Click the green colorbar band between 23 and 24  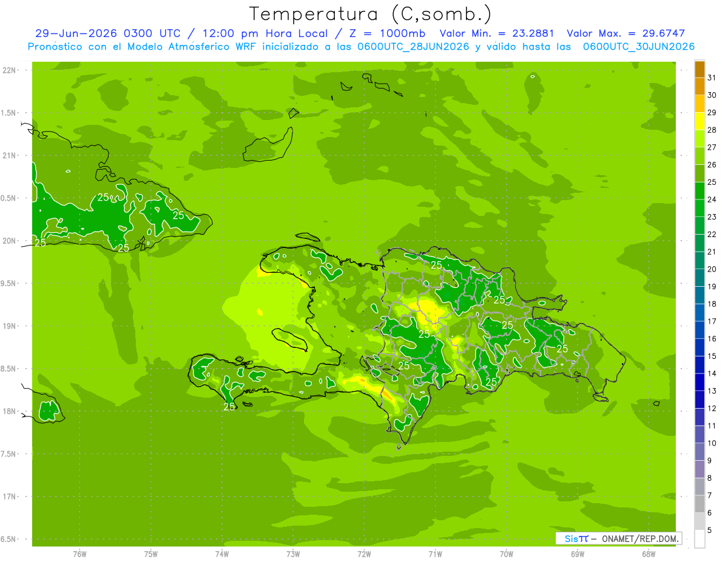699,209
